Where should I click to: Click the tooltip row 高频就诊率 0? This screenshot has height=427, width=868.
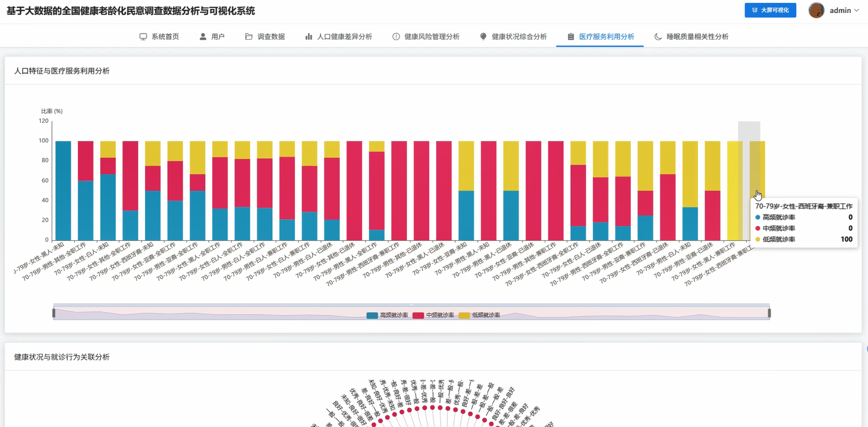click(804, 217)
